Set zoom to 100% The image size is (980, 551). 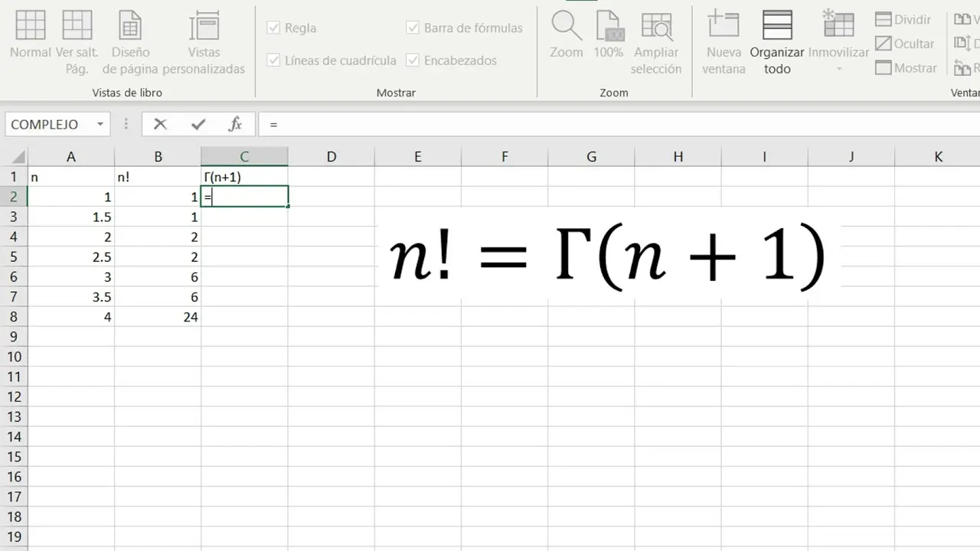pos(609,34)
